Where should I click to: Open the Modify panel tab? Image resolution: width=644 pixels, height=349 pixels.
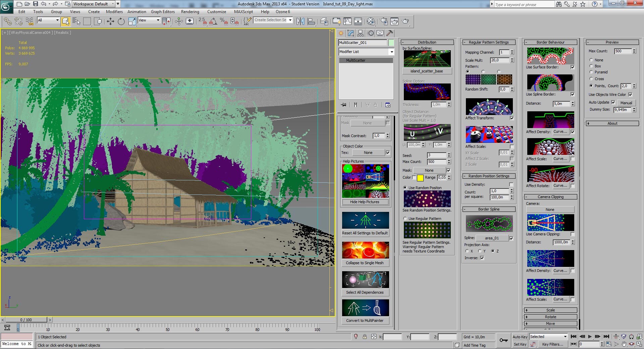(351, 33)
